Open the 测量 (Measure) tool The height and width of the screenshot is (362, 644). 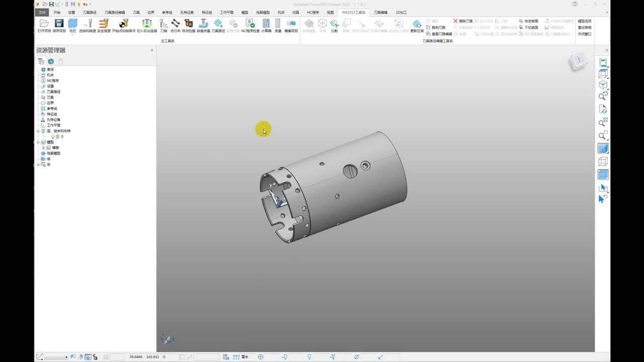[x=278, y=26]
